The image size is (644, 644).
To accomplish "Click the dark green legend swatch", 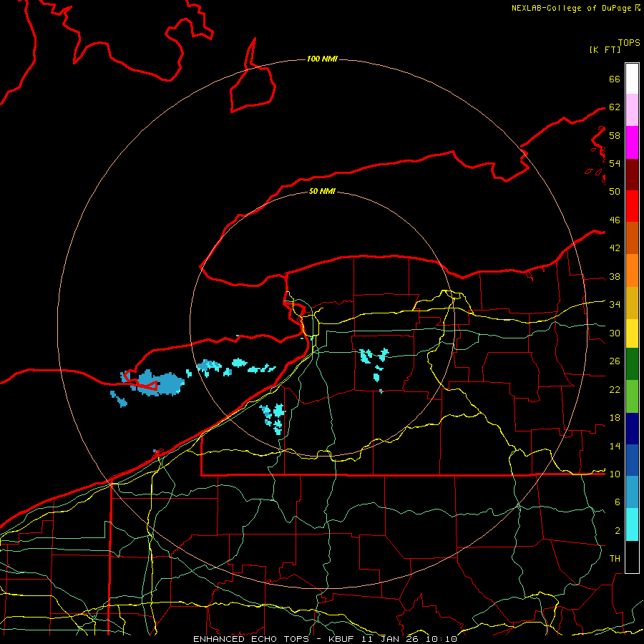I will point(632,364).
